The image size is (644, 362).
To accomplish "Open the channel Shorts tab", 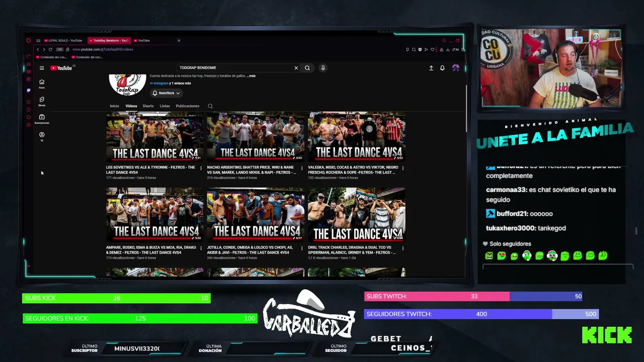I will point(148,106).
